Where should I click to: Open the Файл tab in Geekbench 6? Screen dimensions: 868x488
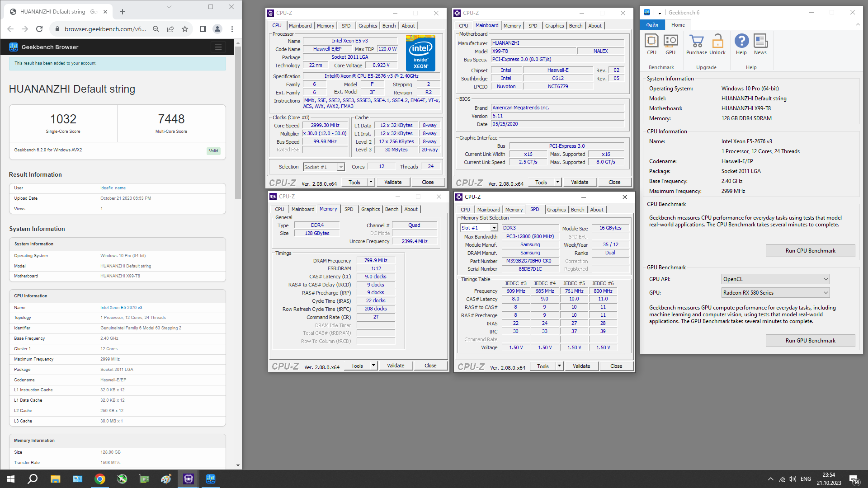click(652, 25)
